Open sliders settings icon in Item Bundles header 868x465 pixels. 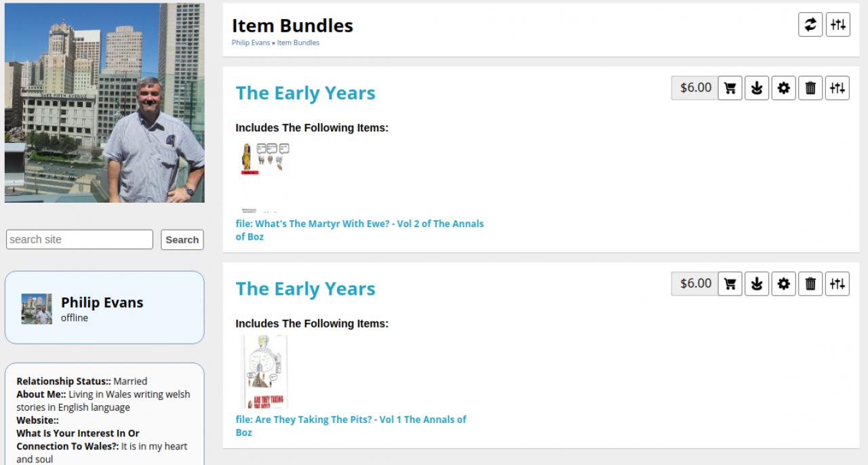point(838,25)
